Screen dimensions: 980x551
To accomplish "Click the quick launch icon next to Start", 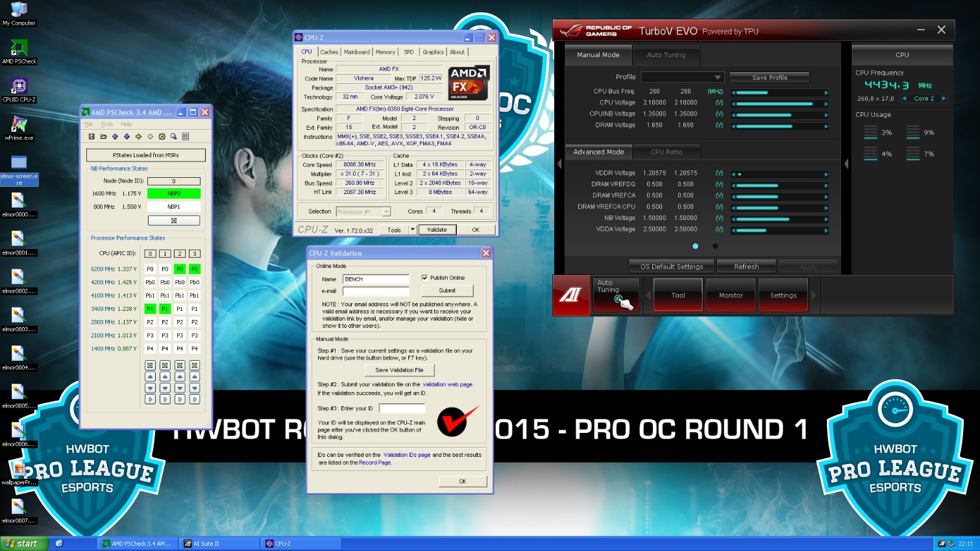I will coord(59,543).
